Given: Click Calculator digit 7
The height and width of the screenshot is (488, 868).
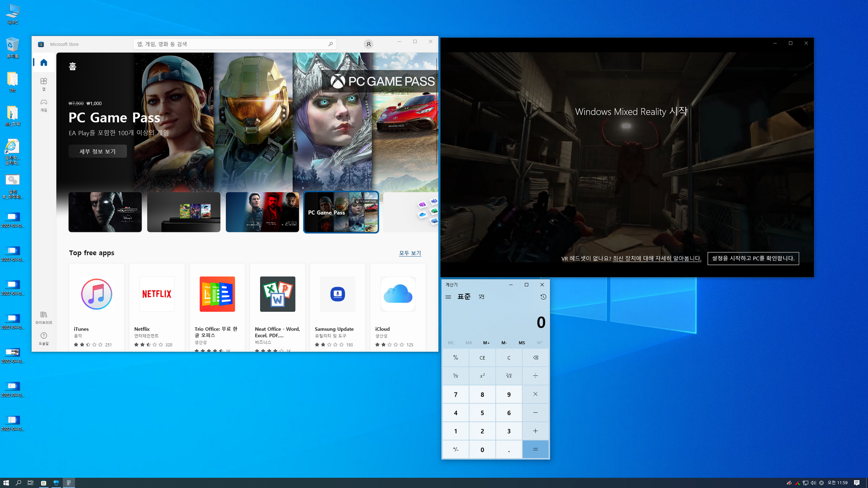Looking at the screenshot, I should point(455,394).
